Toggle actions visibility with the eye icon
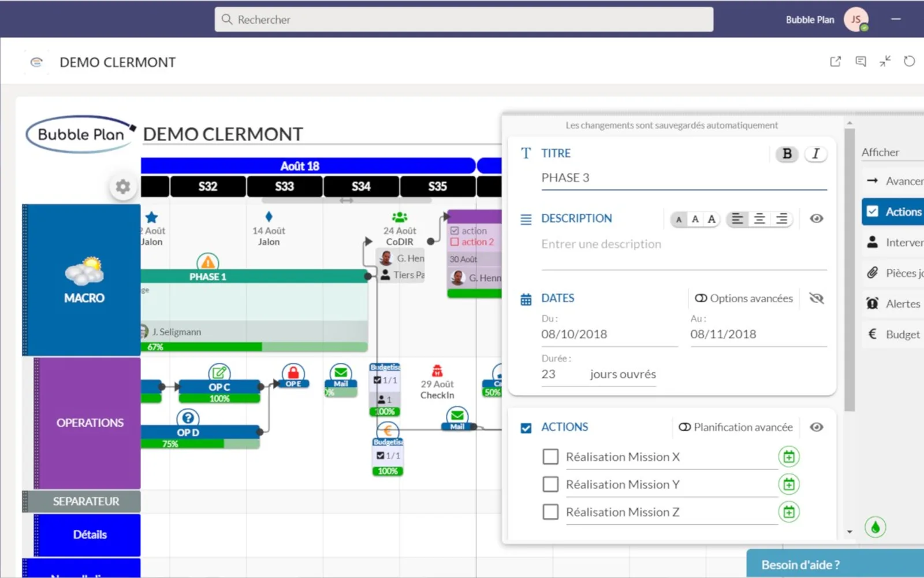 coord(816,427)
